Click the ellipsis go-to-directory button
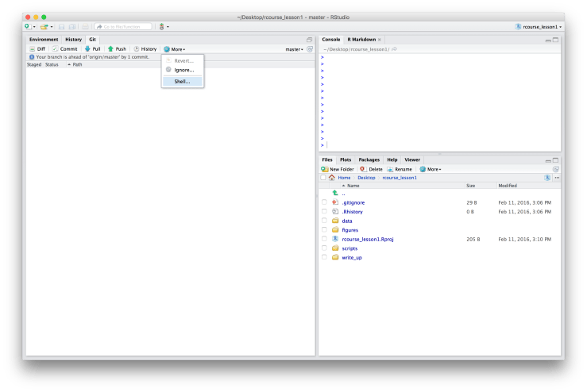This screenshot has width=587, height=392. [x=557, y=178]
